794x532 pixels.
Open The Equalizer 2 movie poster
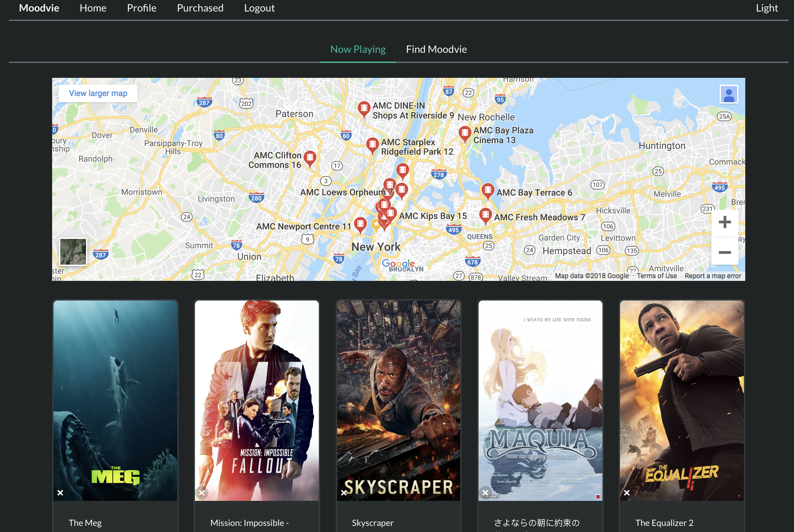pyautogui.click(x=682, y=400)
